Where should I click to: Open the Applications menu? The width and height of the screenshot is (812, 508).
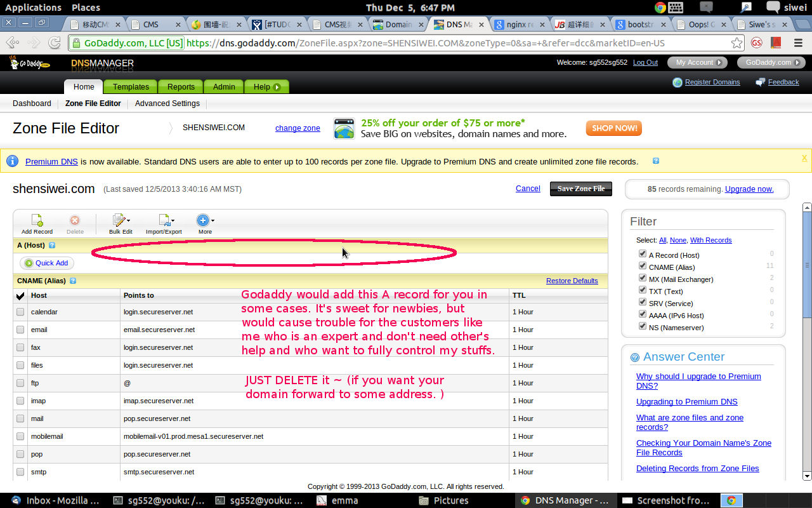tap(33, 8)
